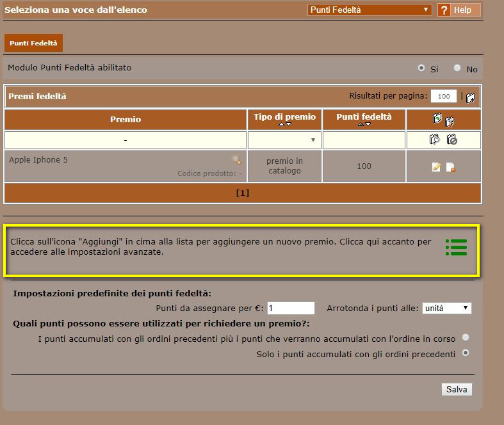Screen dimensions: 504x425
Task: Delete the Apple Iphone 5 reward row
Action: (451, 167)
